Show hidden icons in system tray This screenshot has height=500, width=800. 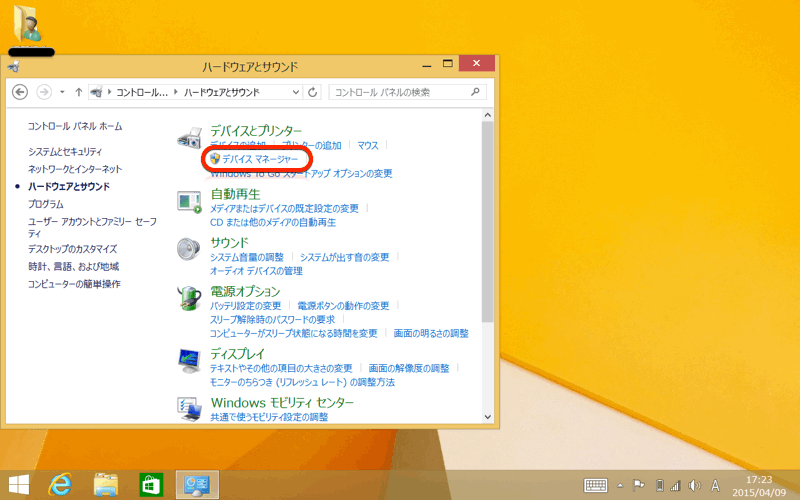click(623, 485)
